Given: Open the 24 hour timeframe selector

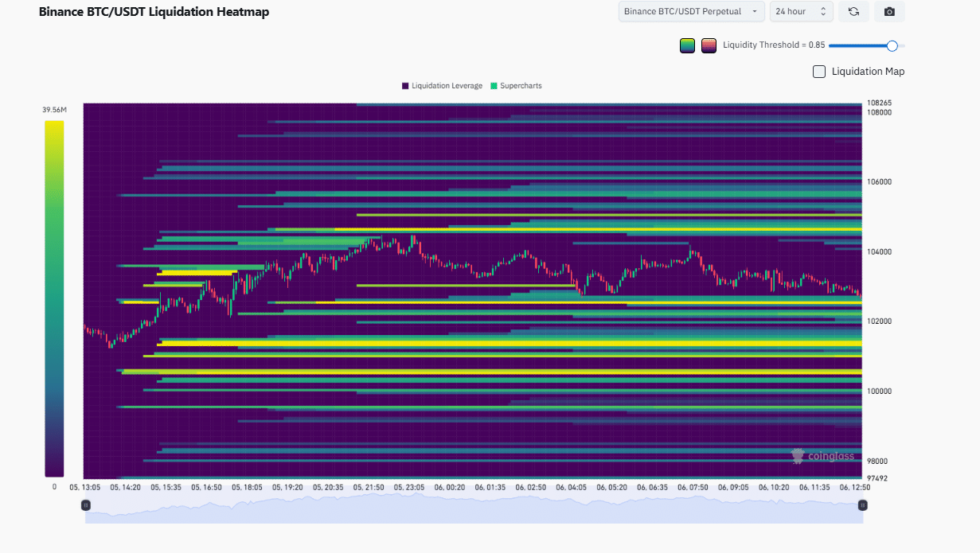Looking at the screenshot, I should [x=801, y=12].
